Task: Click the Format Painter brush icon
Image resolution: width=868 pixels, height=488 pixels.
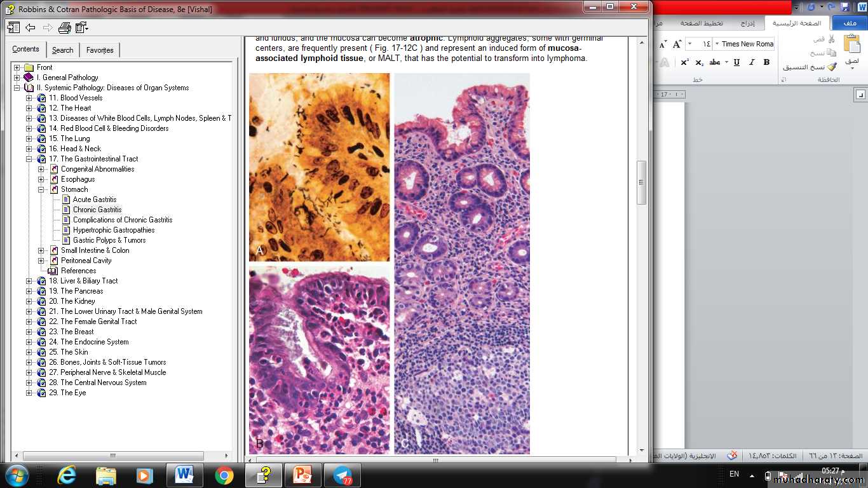Action: [x=832, y=67]
